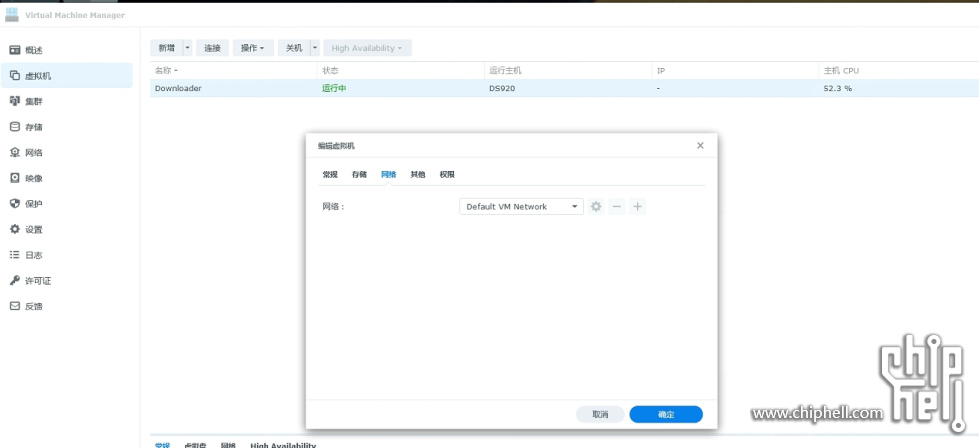979x448 pixels.
Task: Click the 运行中 status cell
Action: point(334,89)
